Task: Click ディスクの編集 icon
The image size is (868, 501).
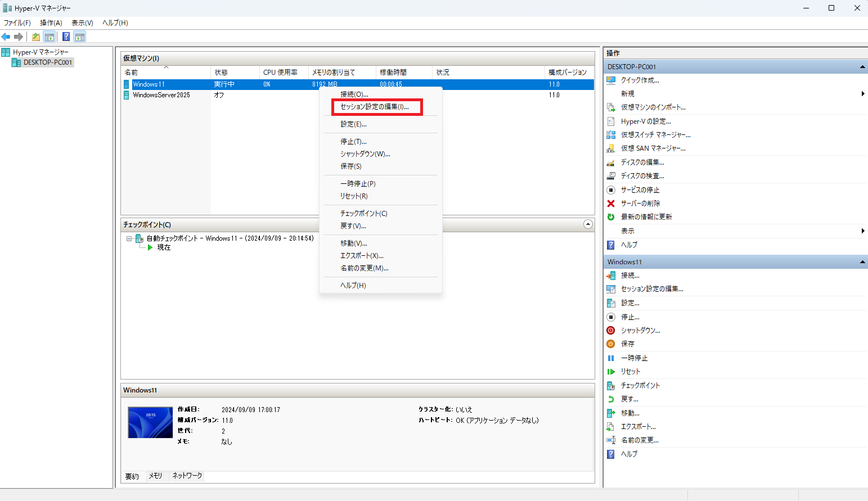Action: [611, 163]
